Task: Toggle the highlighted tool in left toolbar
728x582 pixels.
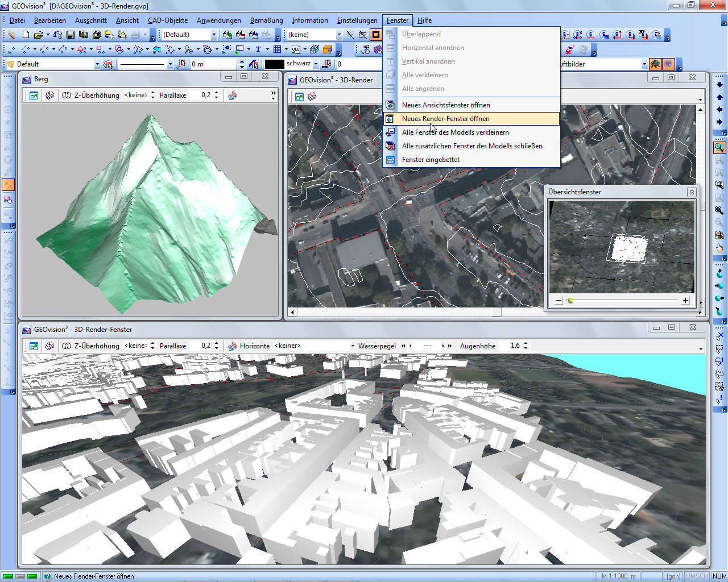Action: point(8,185)
